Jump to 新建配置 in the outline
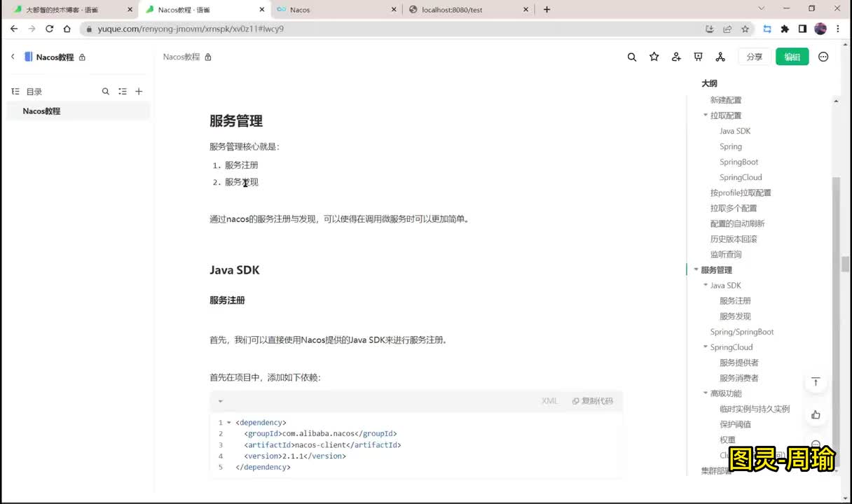This screenshot has width=852, height=504. [x=726, y=100]
